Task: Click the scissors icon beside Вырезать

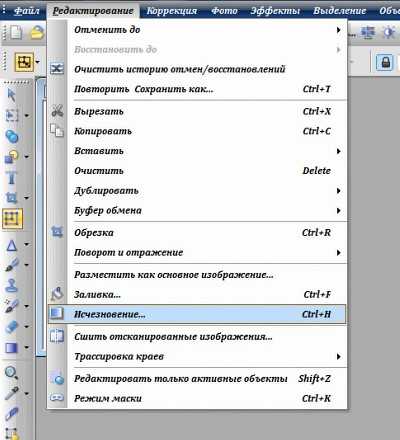Action: pyautogui.click(x=57, y=111)
